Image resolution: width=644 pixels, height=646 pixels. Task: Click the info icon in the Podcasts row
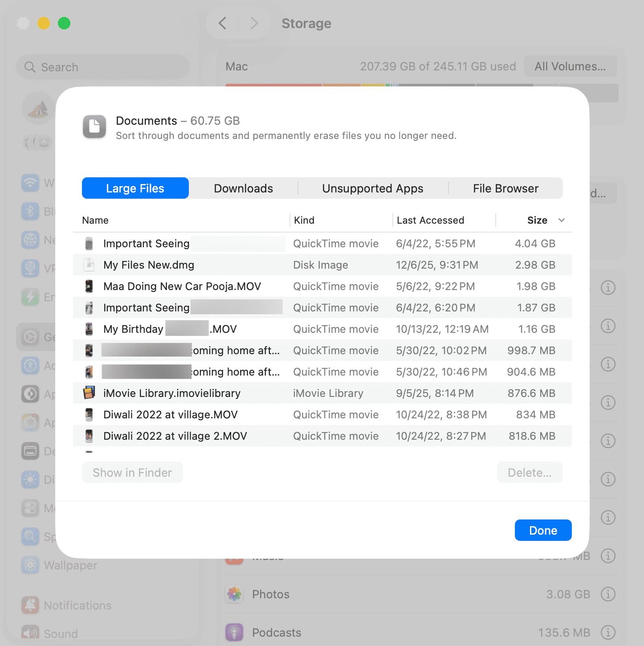[608, 632]
